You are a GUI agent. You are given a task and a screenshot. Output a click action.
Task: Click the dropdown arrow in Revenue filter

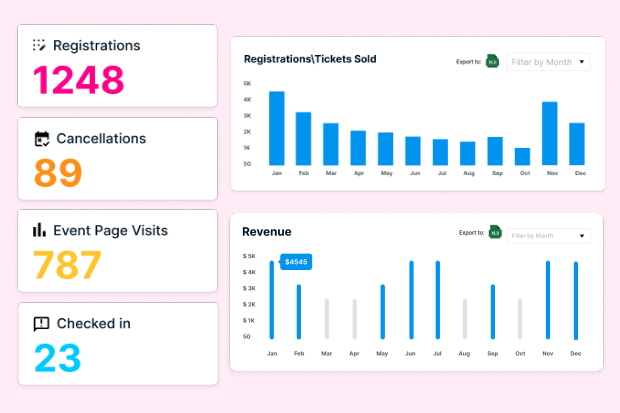583,236
